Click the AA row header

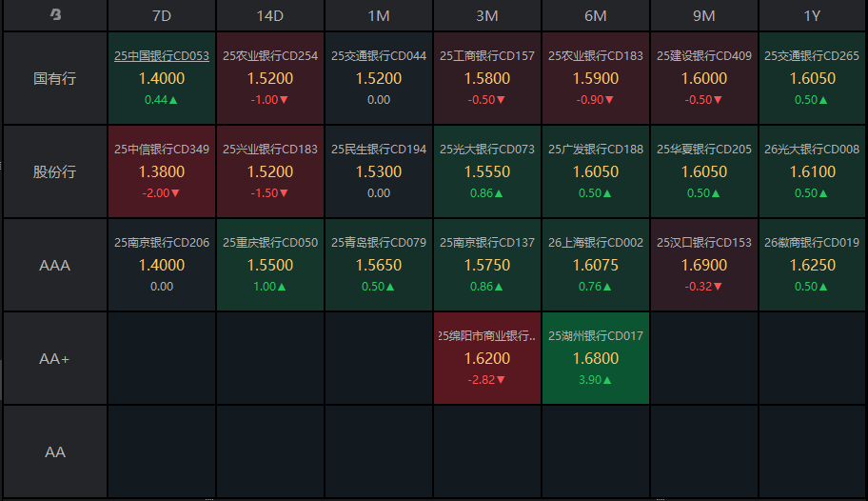[55, 451]
